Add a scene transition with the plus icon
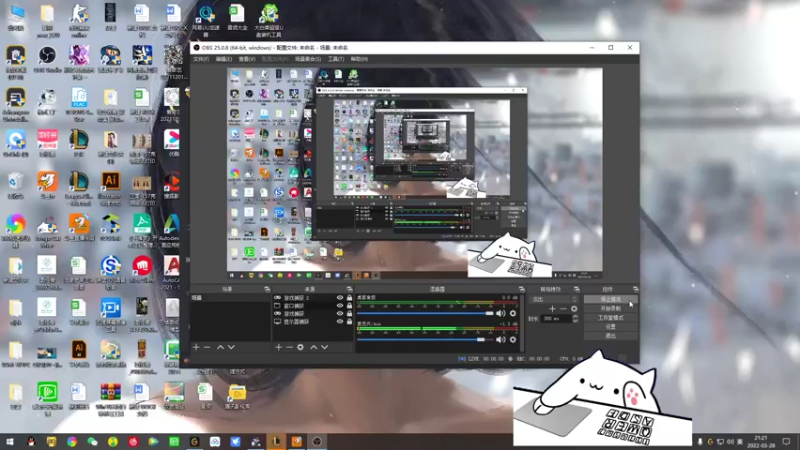Screen dimensions: 800x450 552,309
